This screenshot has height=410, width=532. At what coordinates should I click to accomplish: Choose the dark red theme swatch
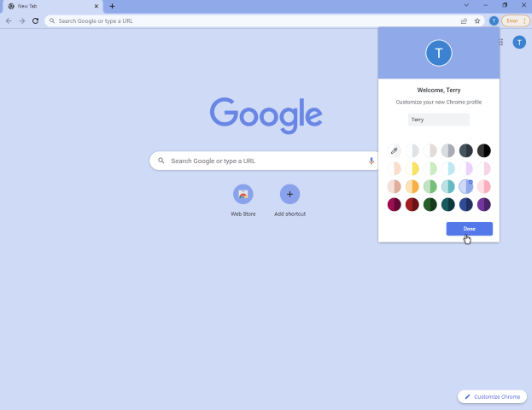[x=412, y=205]
